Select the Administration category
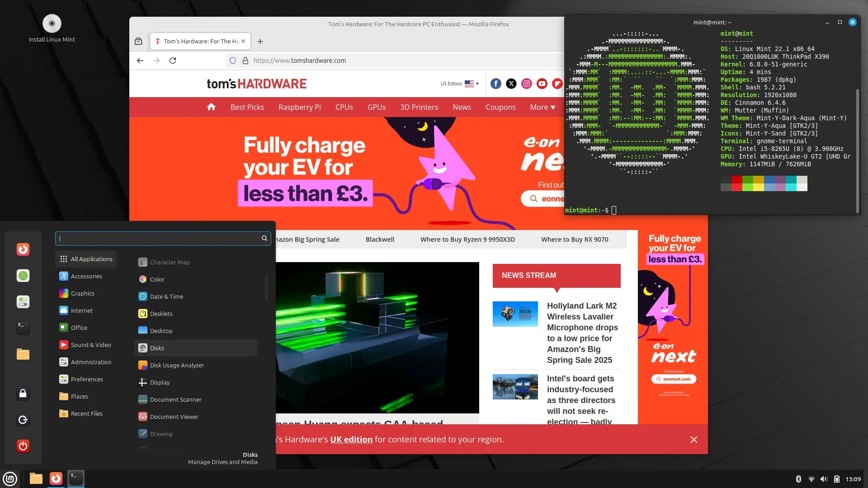Viewport: 868px width, 488px height. pos(86,362)
